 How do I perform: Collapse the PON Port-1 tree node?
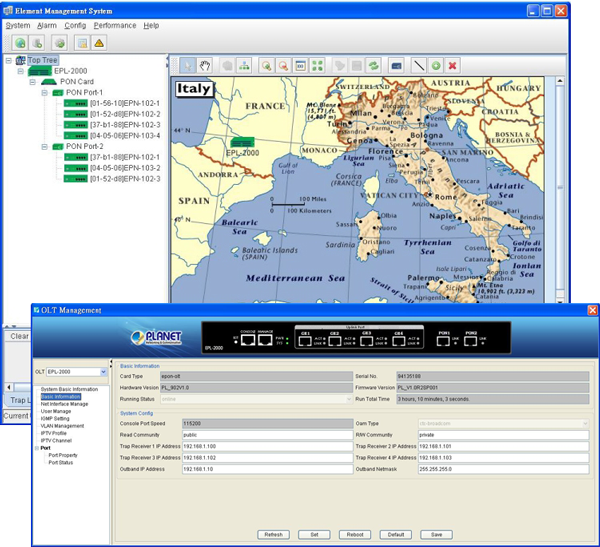pyautogui.click(x=44, y=93)
